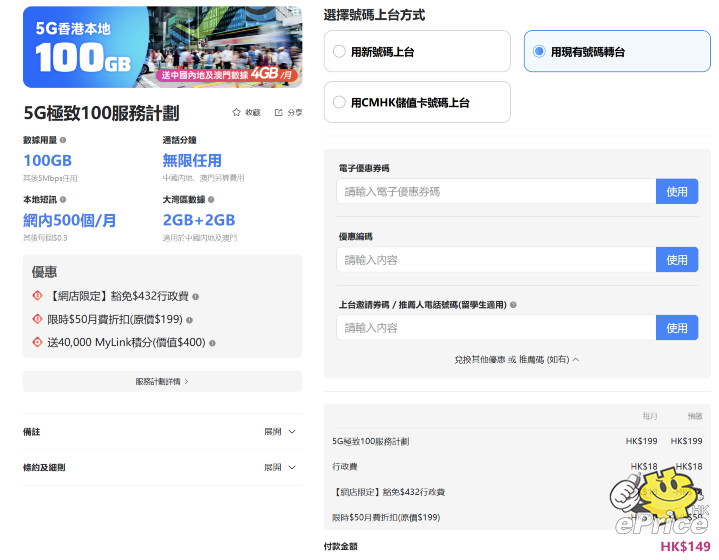Click 【網店限定】豁免$432行政費 row in price summary
719x560 pixels.
pyautogui.click(x=517, y=492)
